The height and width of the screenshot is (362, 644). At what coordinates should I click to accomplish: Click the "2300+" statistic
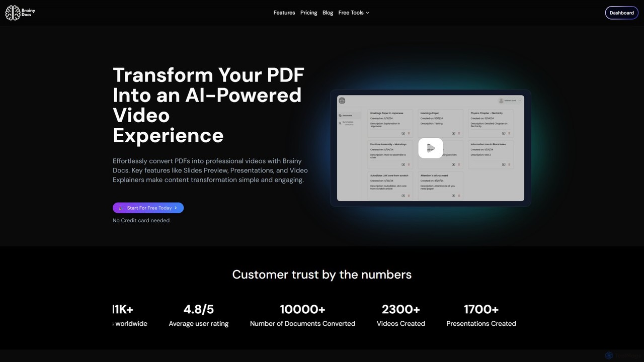click(401, 309)
